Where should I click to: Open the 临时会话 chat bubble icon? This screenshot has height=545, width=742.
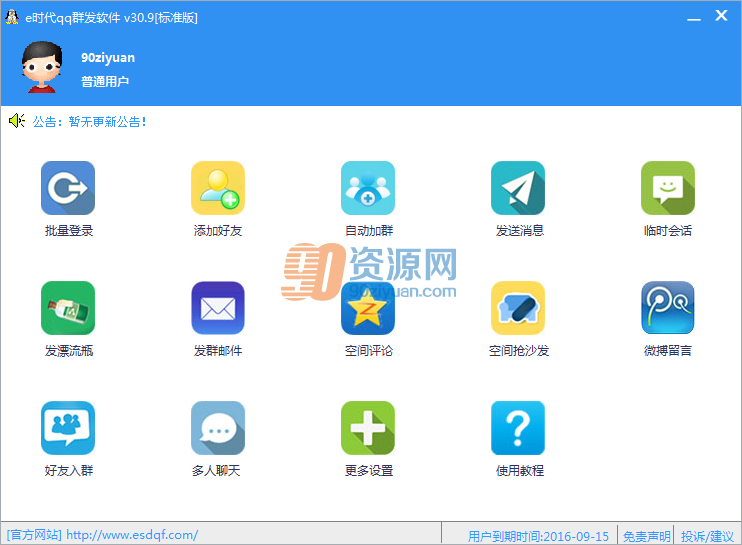pyautogui.click(x=668, y=188)
